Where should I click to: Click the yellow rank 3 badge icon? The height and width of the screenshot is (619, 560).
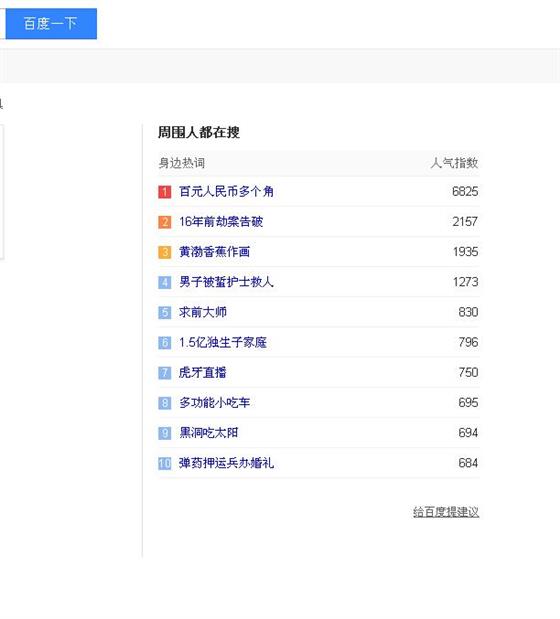pos(165,252)
